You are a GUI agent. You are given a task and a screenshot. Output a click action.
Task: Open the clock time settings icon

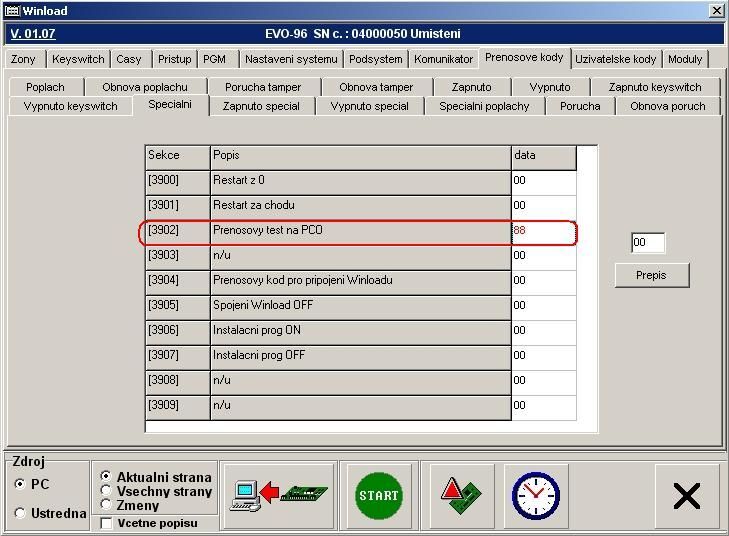pos(535,495)
